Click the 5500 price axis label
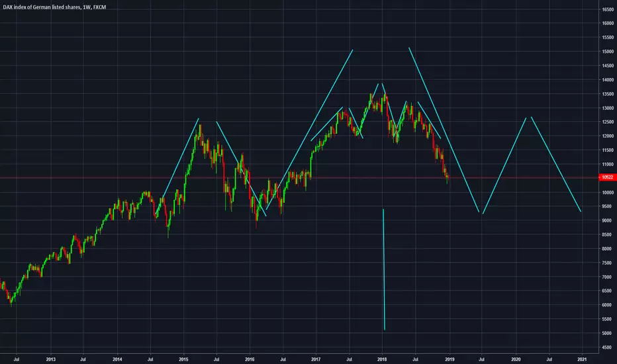The height and width of the screenshot is (364, 617). coord(607,319)
